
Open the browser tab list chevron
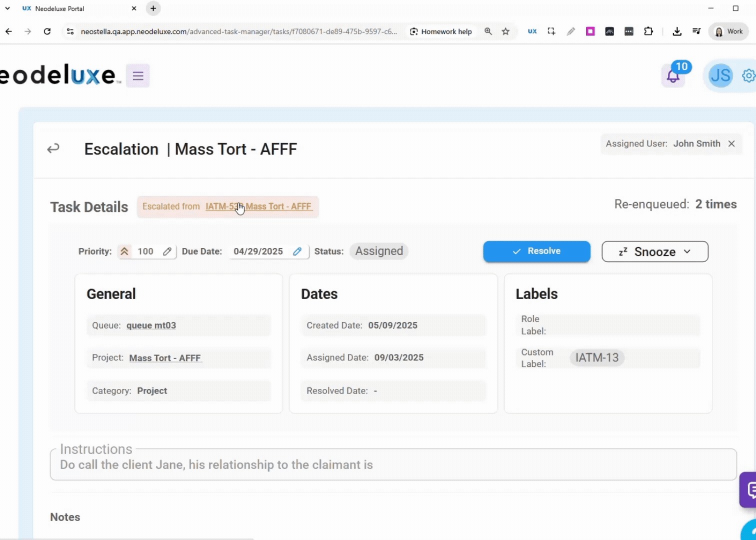(x=7, y=8)
